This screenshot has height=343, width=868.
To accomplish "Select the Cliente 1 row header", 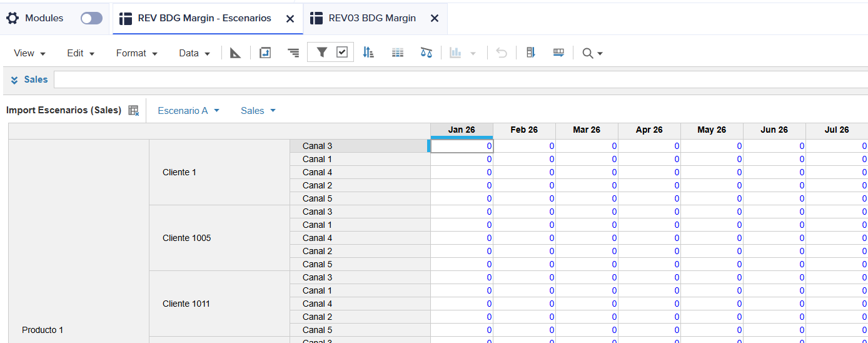I will (x=220, y=172).
